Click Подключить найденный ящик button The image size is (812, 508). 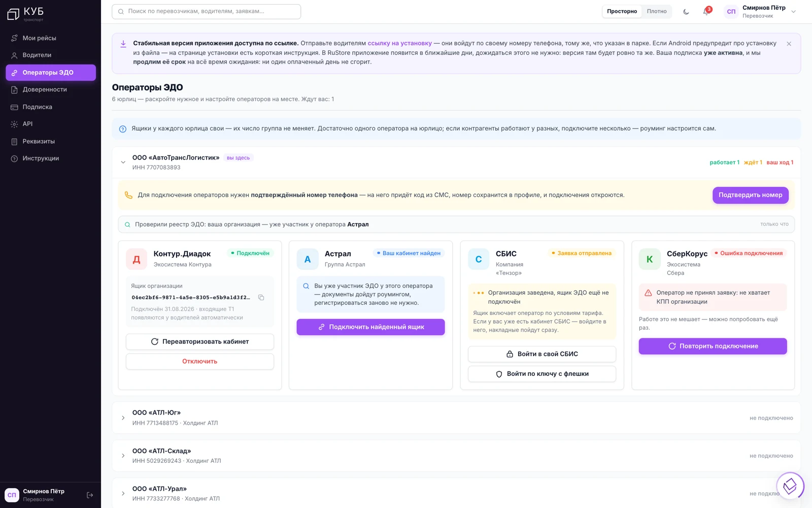[x=370, y=327]
